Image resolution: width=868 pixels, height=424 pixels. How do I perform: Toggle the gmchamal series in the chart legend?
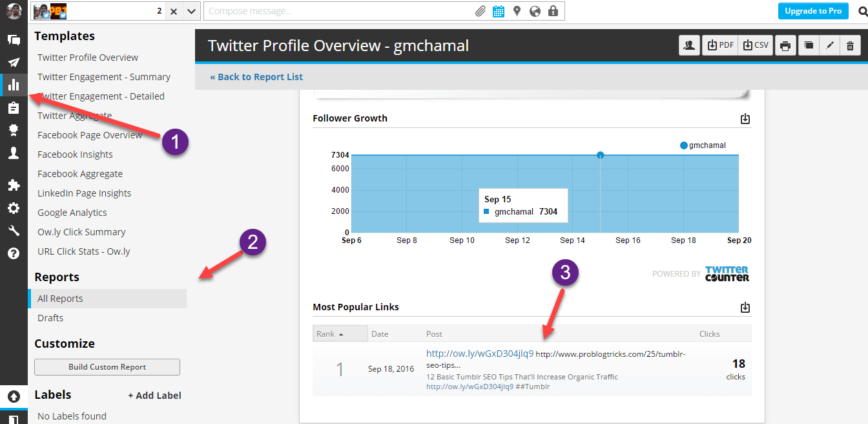coord(703,145)
